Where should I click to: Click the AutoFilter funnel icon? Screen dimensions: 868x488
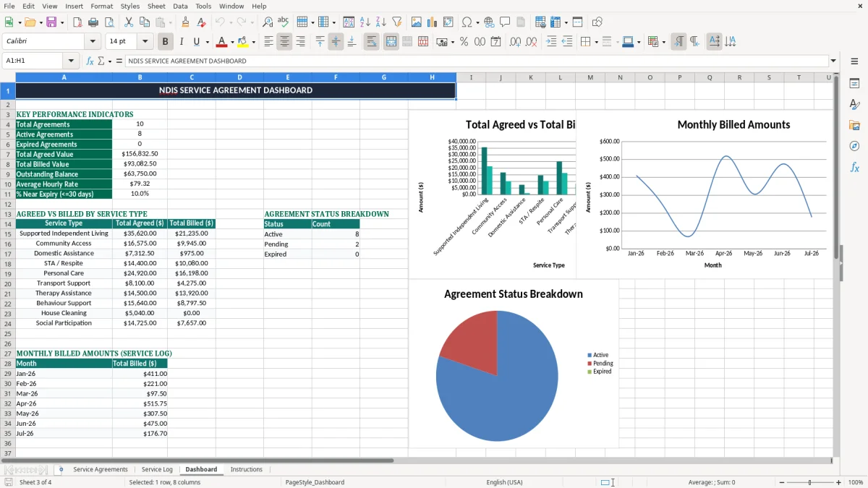click(396, 22)
